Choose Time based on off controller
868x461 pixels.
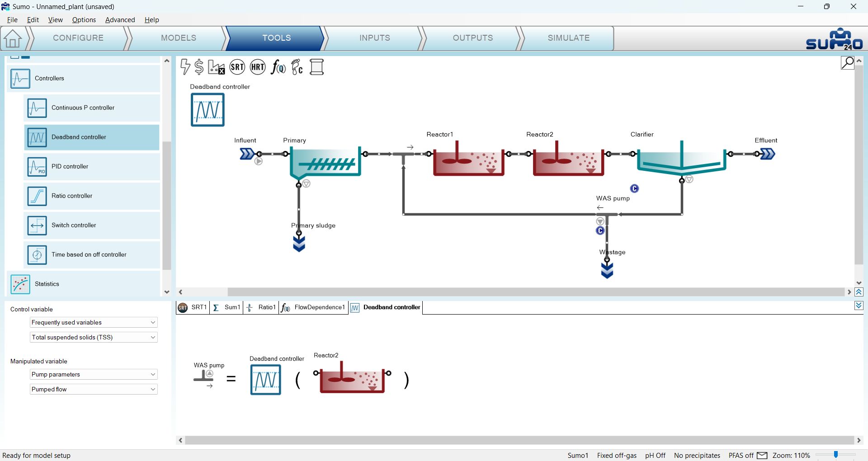(92, 254)
